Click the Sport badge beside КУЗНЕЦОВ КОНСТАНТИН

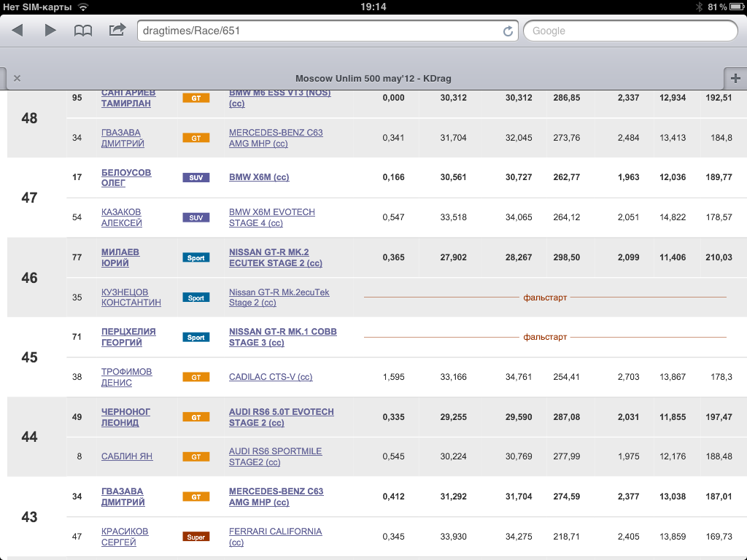click(x=196, y=297)
